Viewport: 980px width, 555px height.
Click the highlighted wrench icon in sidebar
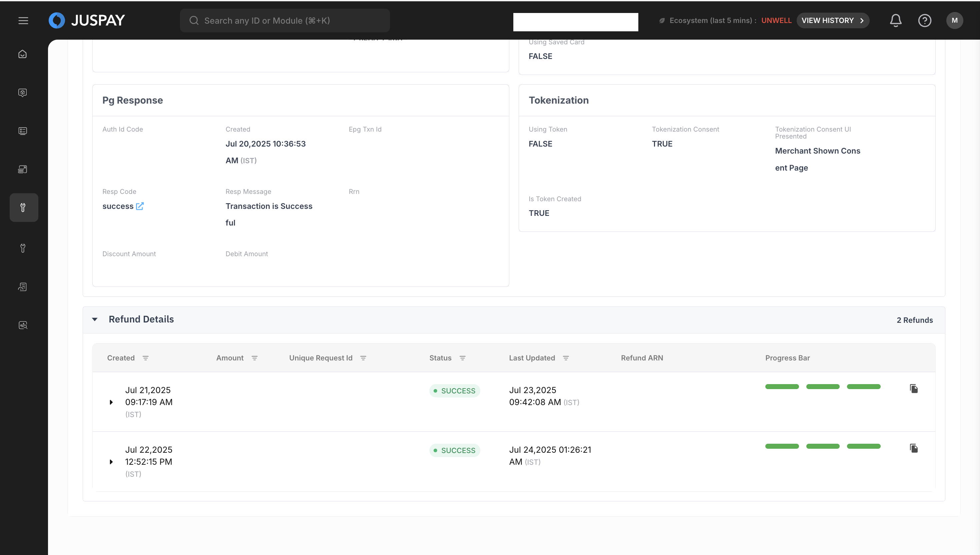click(23, 207)
